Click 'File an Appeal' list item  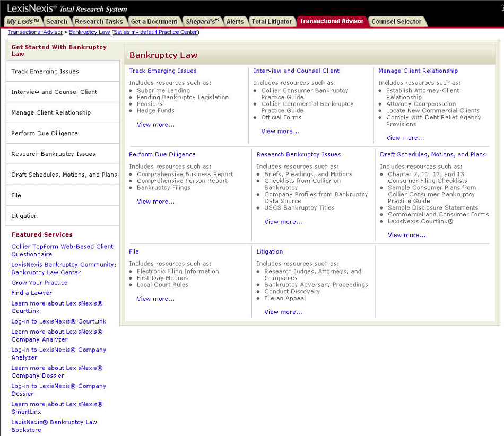pos(285,298)
